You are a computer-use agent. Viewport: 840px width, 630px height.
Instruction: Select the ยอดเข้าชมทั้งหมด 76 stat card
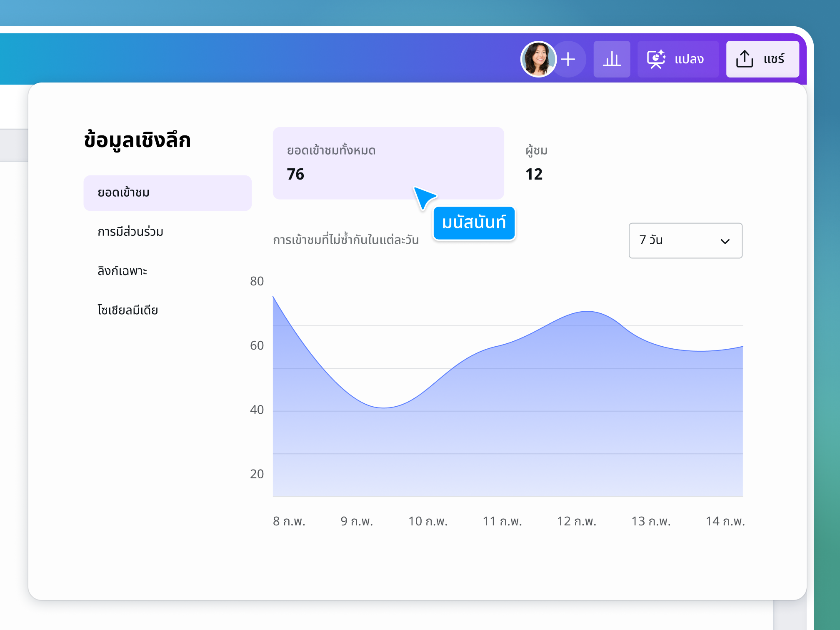[388, 163]
